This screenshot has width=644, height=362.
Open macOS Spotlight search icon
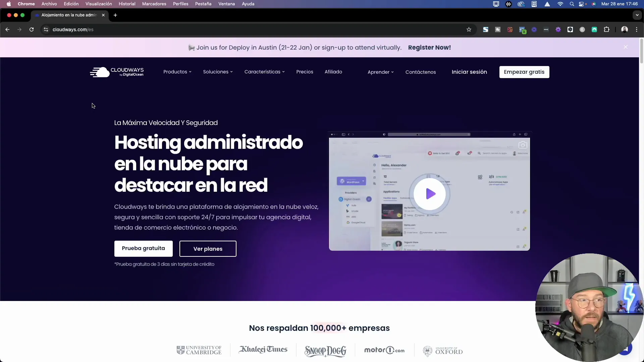pyautogui.click(x=572, y=4)
